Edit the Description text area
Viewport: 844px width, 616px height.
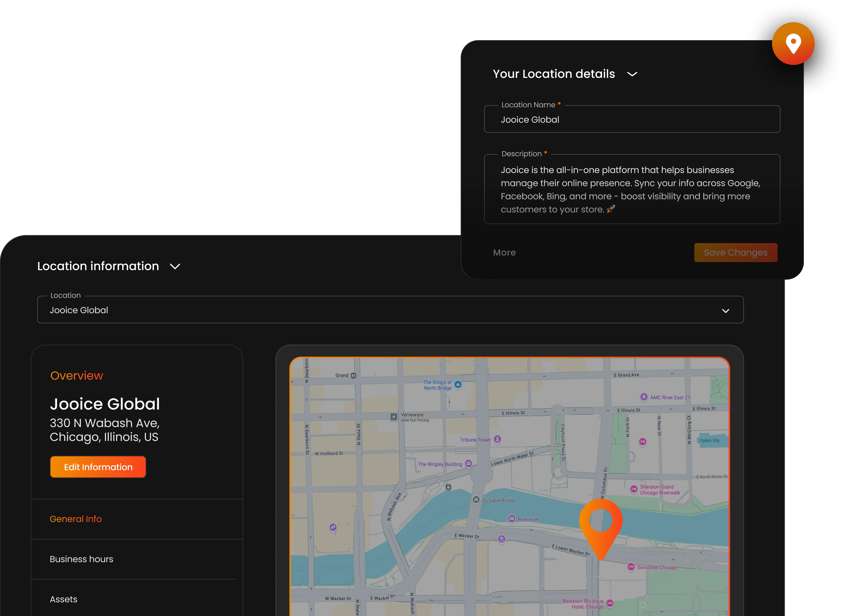[x=632, y=189]
